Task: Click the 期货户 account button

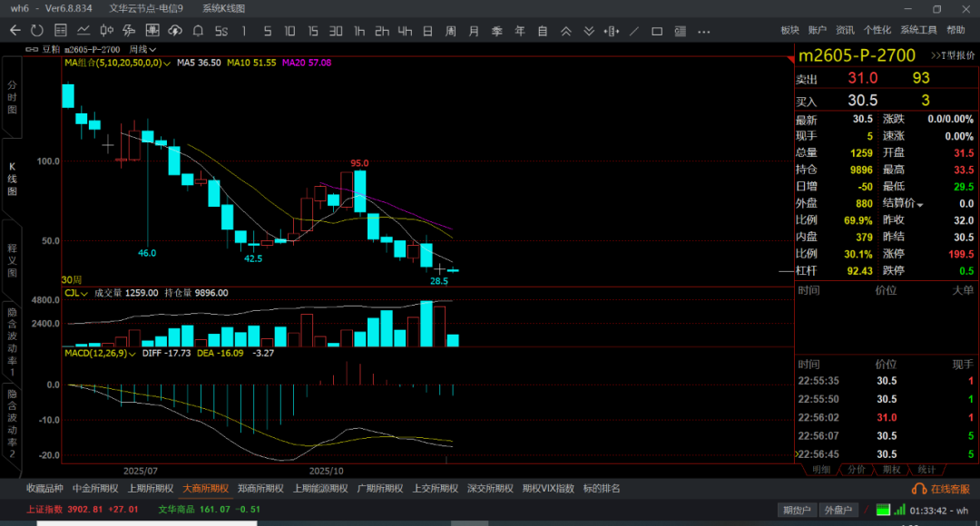Action: coord(799,510)
